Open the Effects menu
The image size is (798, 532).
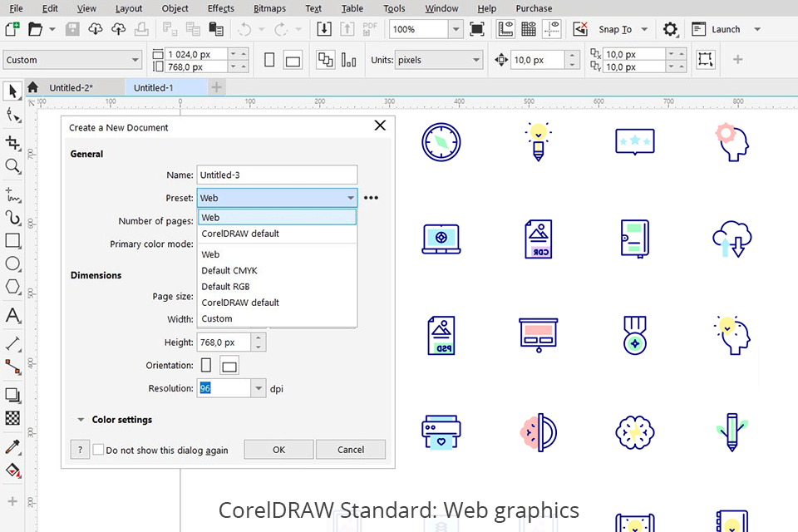pyautogui.click(x=221, y=8)
